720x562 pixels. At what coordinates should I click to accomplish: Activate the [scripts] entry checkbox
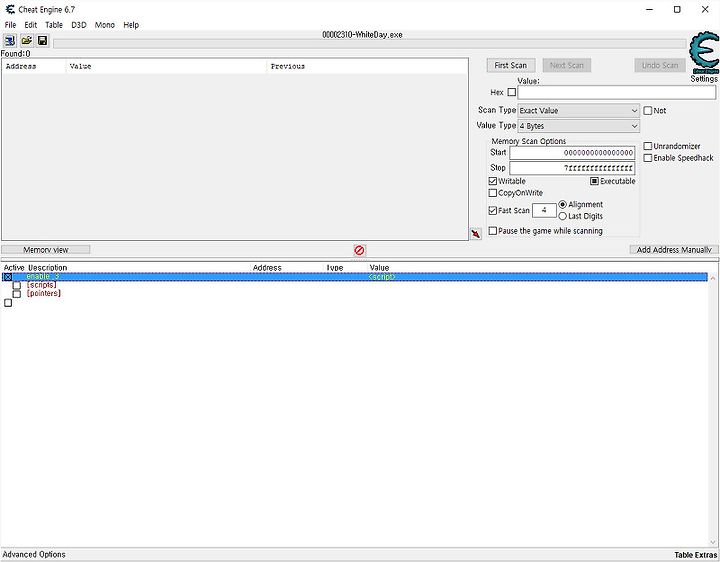tap(17, 286)
